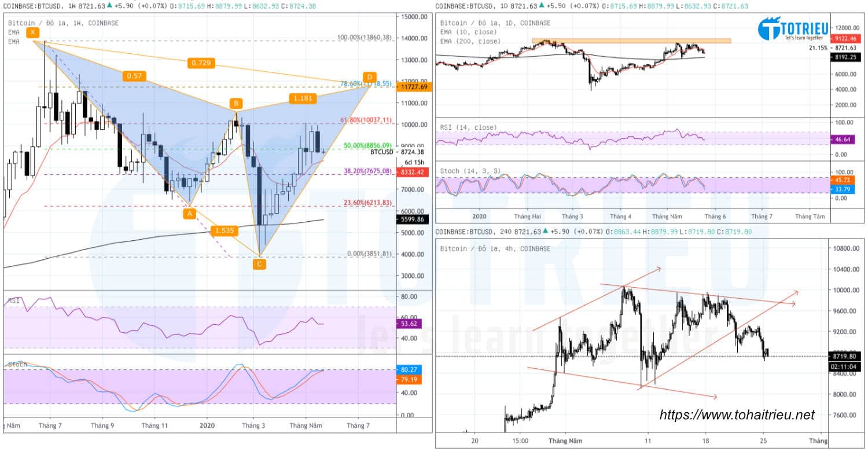
Task: Click the weekly chart title 'Bitcoin / Đô la, 1W, COINBASE'
Action: pyautogui.click(x=63, y=23)
